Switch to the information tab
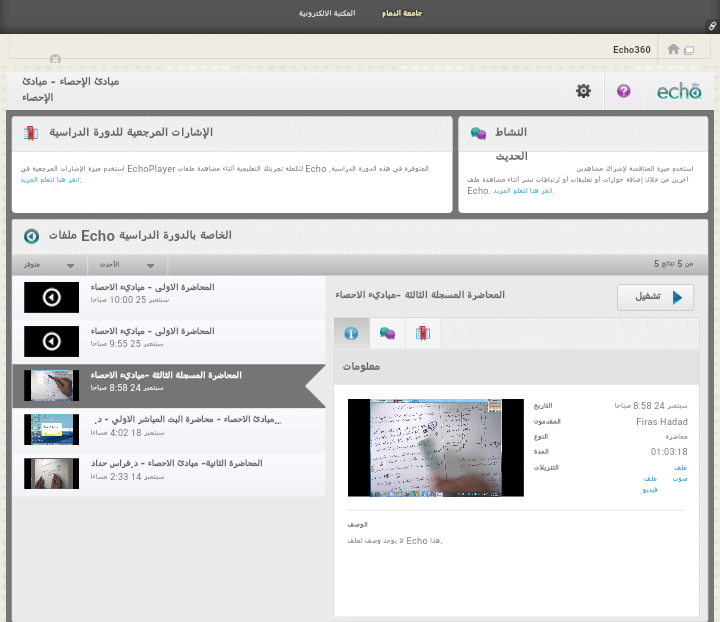 [351, 333]
